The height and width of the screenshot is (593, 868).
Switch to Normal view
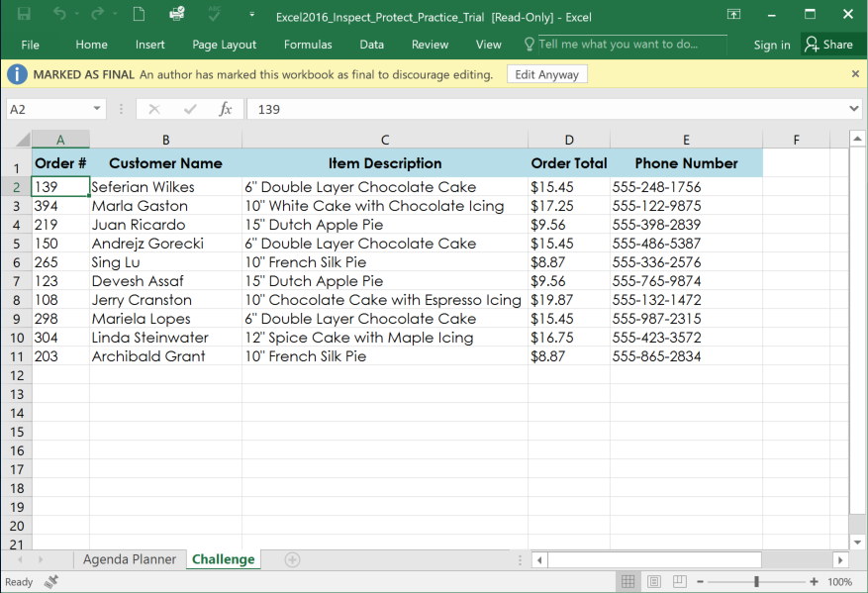(627, 582)
